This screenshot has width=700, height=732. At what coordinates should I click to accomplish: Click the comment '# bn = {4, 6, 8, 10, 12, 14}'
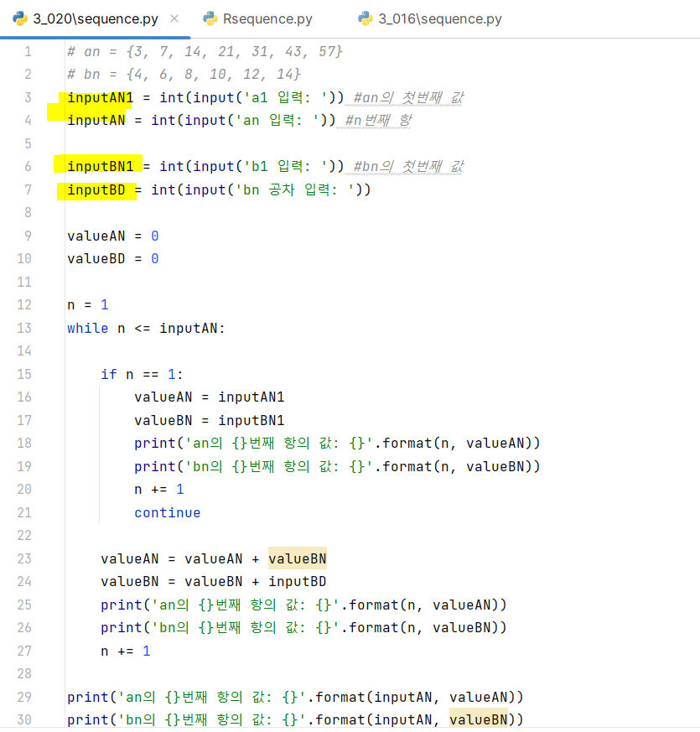pos(184,75)
